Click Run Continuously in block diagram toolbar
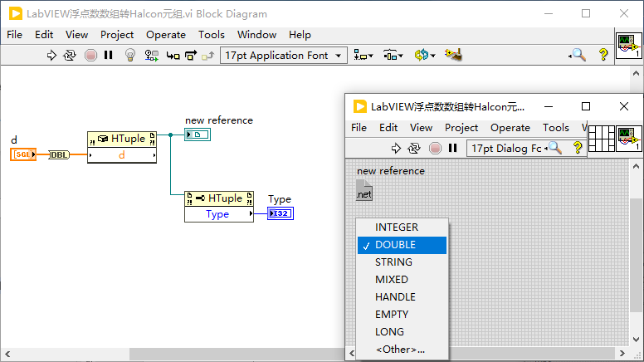The height and width of the screenshot is (362, 644). [x=70, y=55]
